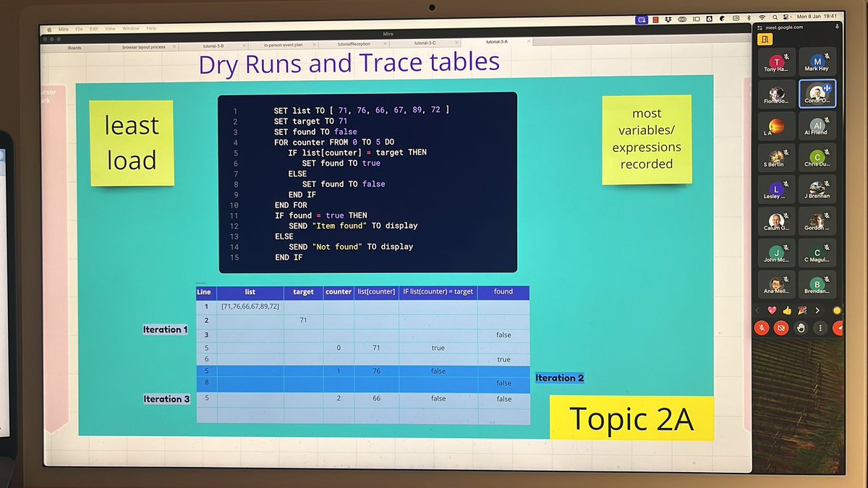Viewport: 868px width, 488px height.
Task: Close the tutorial-3-C tab
Action: pos(456,43)
